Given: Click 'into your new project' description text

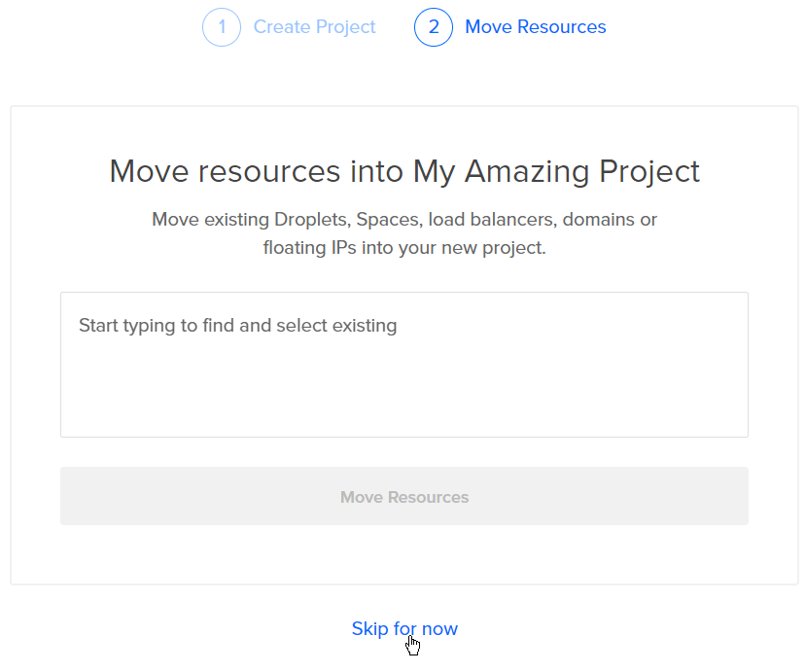Looking at the screenshot, I should coord(453,248).
